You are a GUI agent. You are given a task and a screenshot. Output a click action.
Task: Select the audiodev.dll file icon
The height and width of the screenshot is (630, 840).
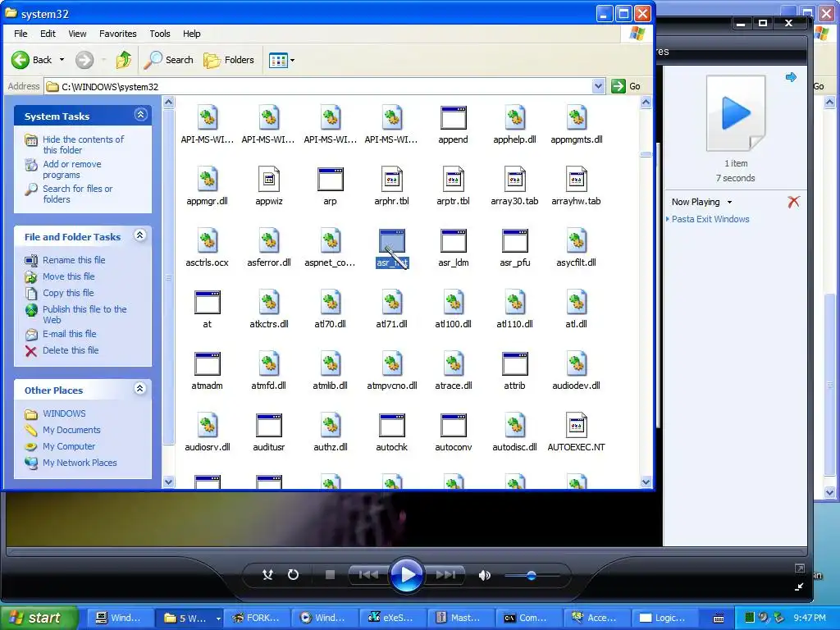pyautogui.click(x=577, y=364)
